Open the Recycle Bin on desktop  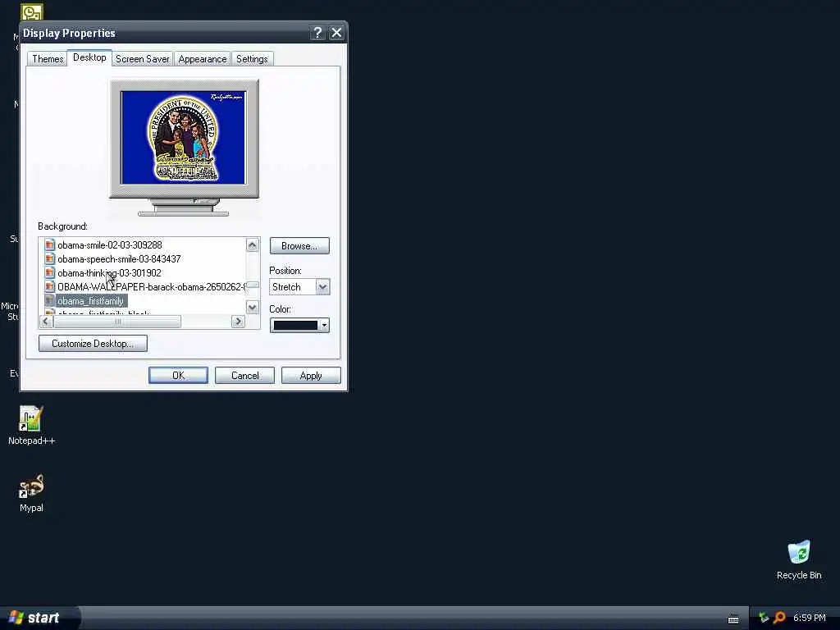click(799, 559)
